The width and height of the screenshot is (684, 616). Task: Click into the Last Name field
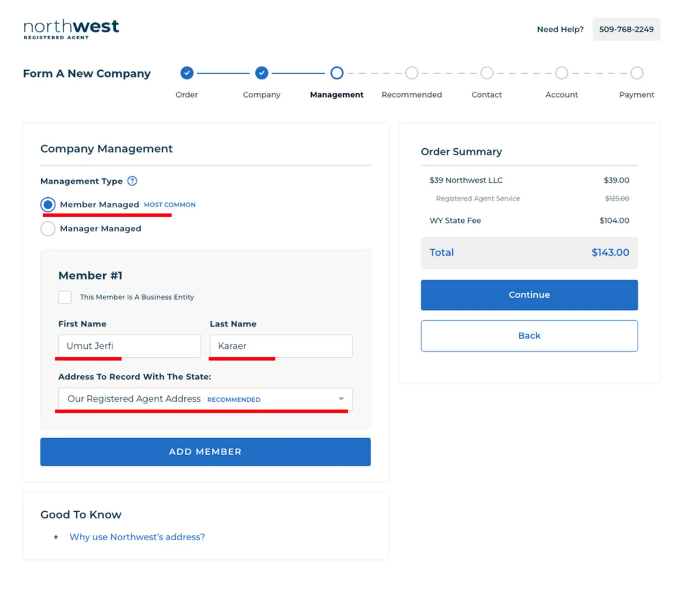(281, 346)
